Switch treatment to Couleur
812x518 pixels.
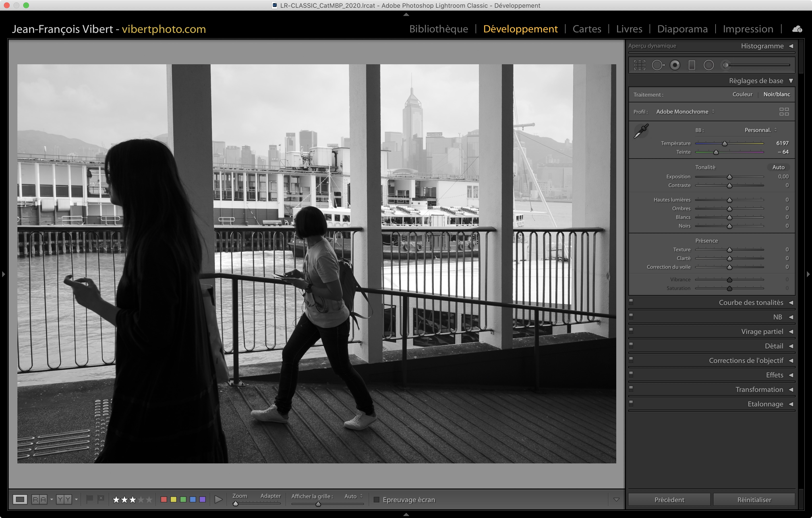pos(742,94)
